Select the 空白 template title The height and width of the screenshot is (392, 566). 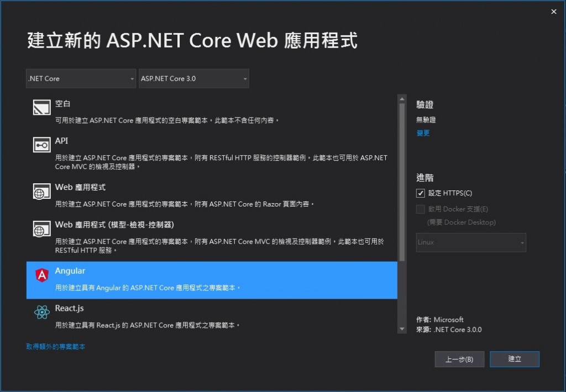62,103
